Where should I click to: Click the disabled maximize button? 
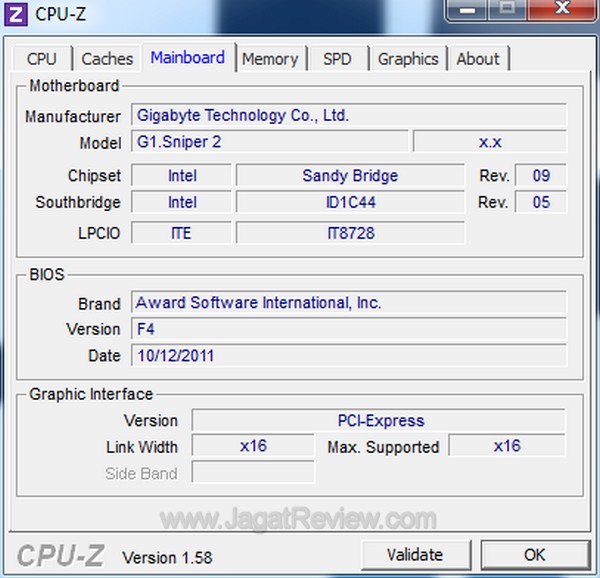click(507, 8)
